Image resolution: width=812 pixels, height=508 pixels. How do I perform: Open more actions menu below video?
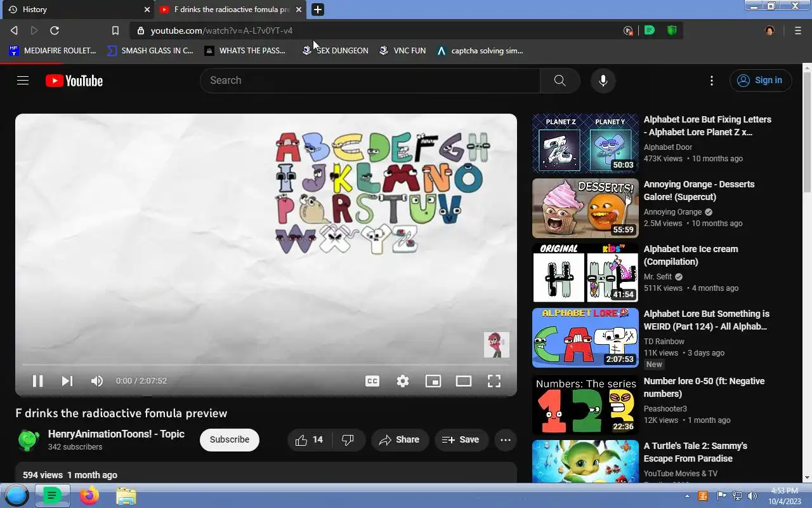506,440
